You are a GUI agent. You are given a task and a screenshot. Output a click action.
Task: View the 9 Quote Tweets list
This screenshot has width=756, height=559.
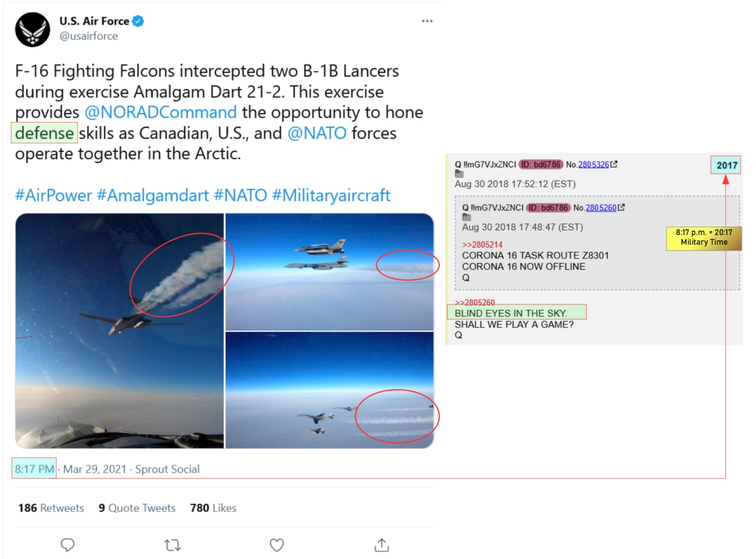(137, 508)
